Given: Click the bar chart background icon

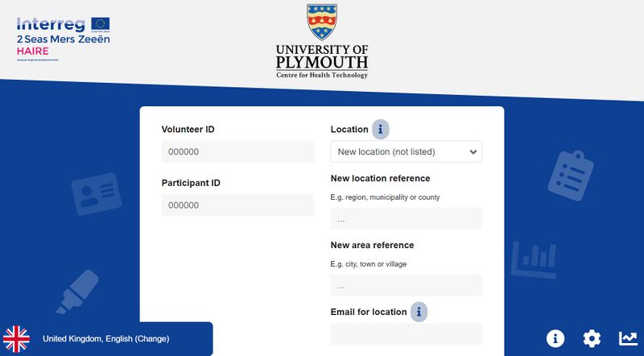Looking at the screenshot, I should point(532,258).
